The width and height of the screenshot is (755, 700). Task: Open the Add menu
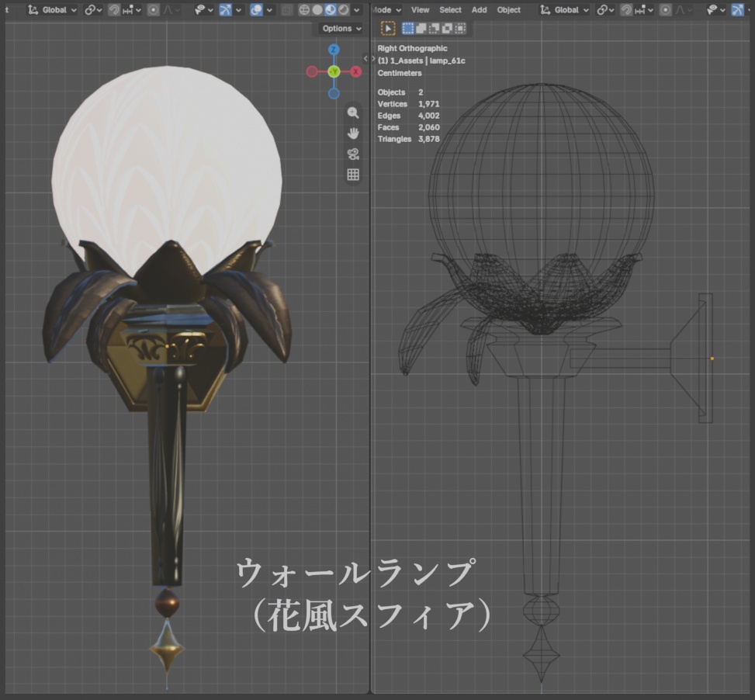click(479, 9)
